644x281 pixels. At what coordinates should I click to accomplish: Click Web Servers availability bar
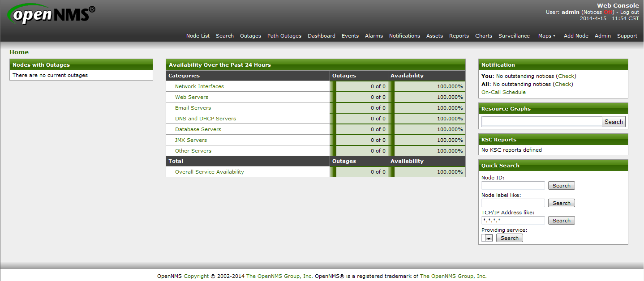(x=427, y=97)
